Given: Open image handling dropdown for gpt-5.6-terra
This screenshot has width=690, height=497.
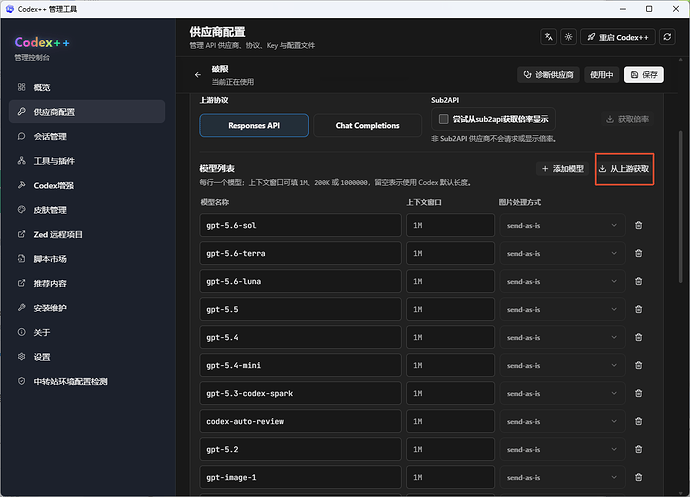Looking at the screenshot, I should (x=562, y=254).
